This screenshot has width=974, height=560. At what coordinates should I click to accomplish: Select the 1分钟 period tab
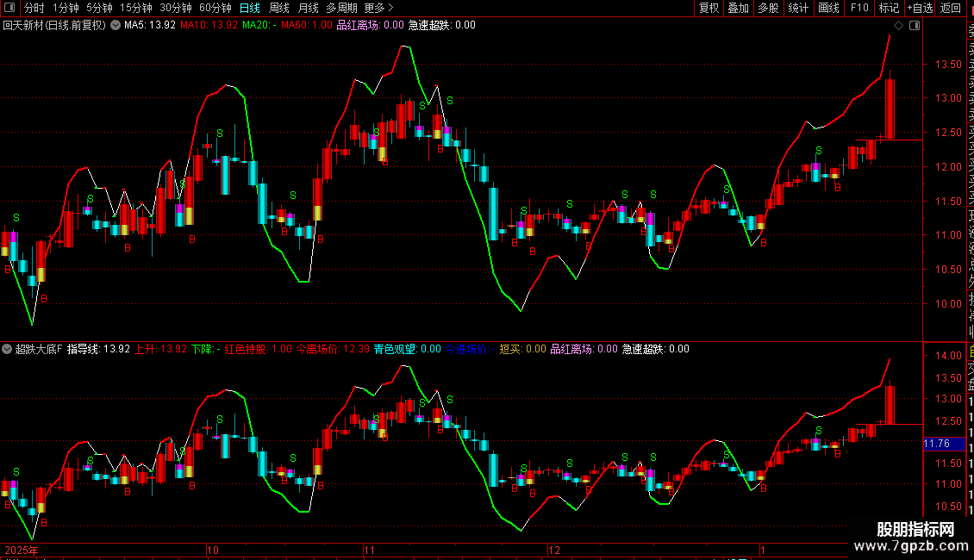(x=66, y=8)
